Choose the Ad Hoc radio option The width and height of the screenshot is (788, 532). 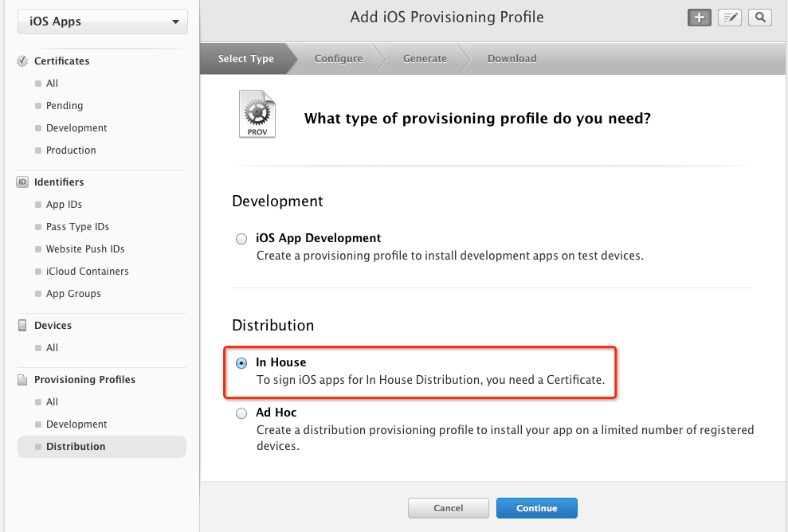coord(241,413)
